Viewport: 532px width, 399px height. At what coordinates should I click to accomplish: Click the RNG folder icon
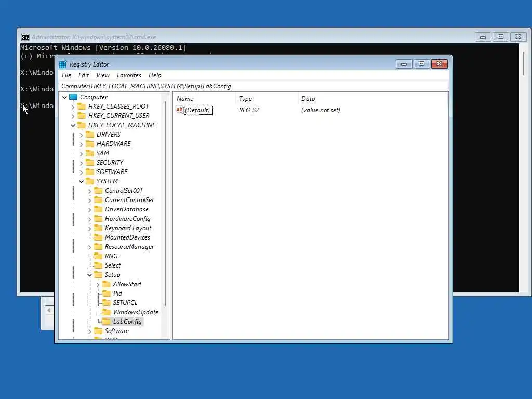(98, 256)
